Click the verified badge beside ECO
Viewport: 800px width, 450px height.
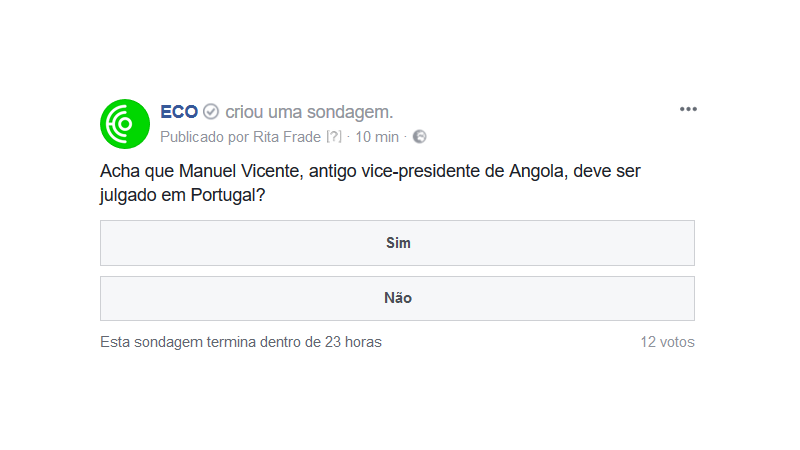pyautogui.click(x=211, y=111)
